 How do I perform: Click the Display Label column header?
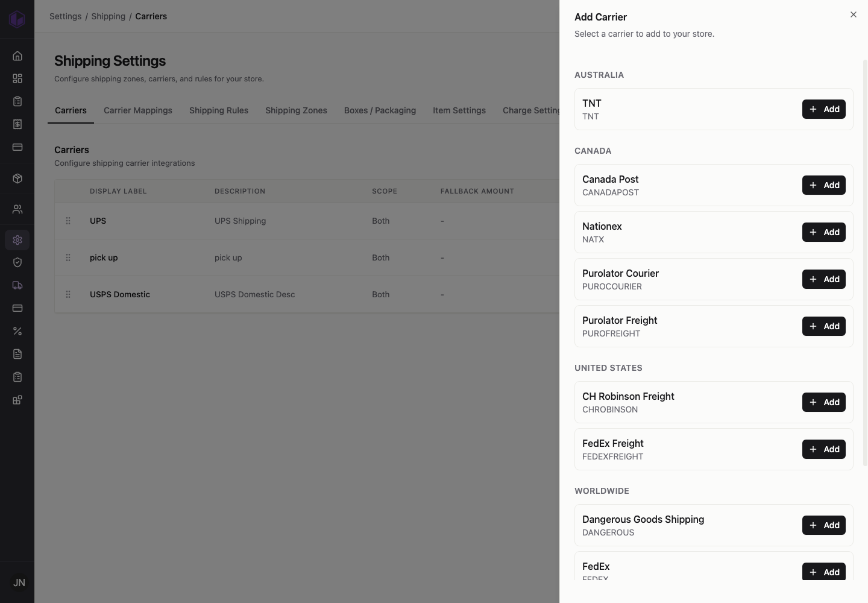pos(118,191)
